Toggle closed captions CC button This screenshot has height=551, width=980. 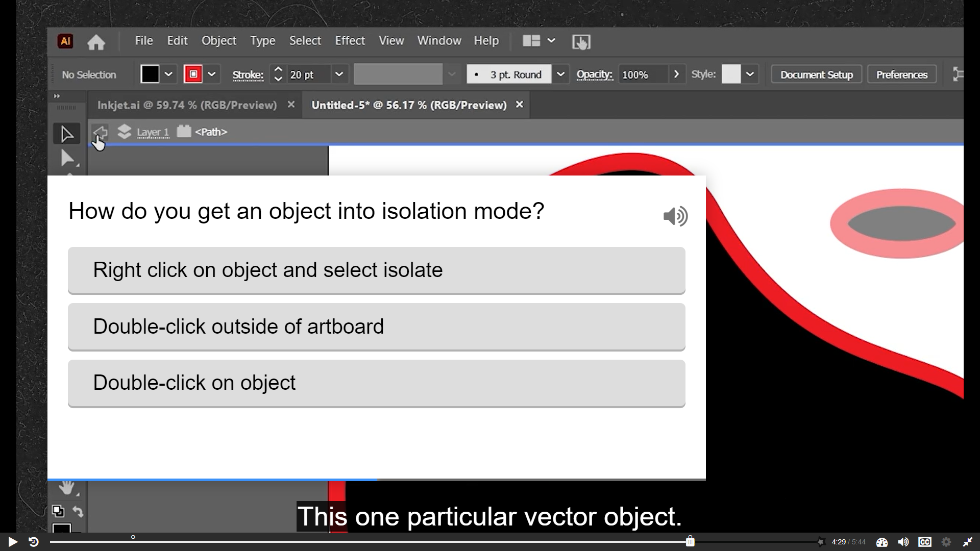924,542
